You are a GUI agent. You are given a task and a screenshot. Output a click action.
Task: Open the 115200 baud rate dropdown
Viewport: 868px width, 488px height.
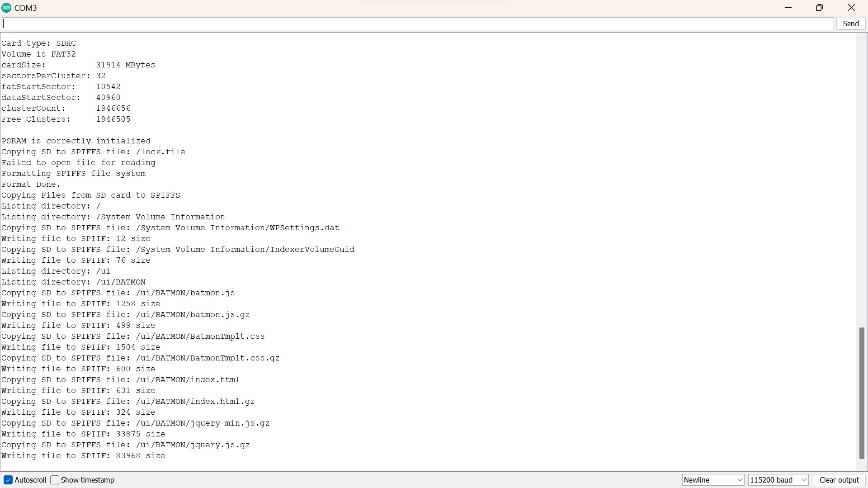coord(778,480)
